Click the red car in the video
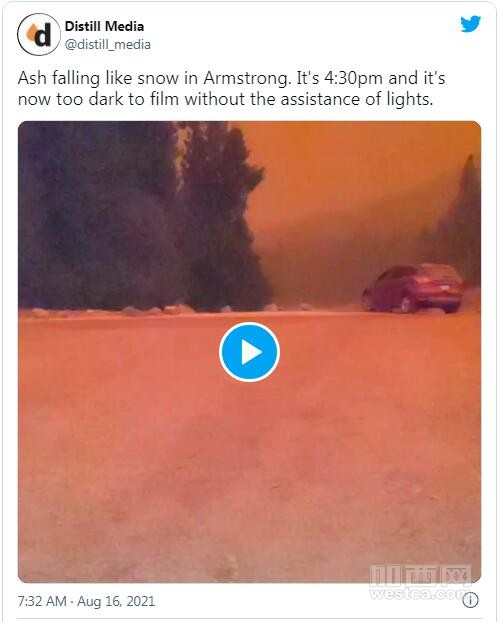The height and width of the screenshot is (622, 501). [x=413, y=288]
